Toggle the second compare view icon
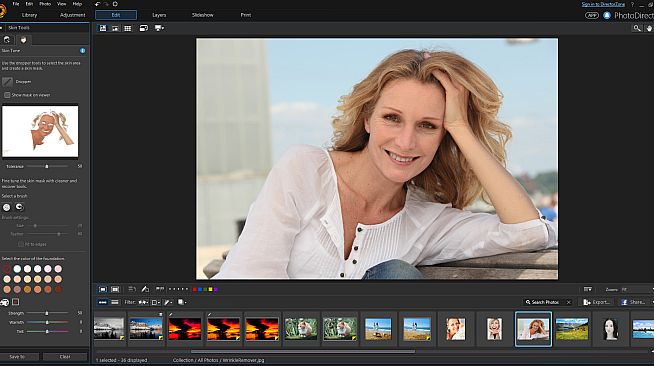Image resolution: width=654 pixels, height=366 pixels. coord(115,289)
